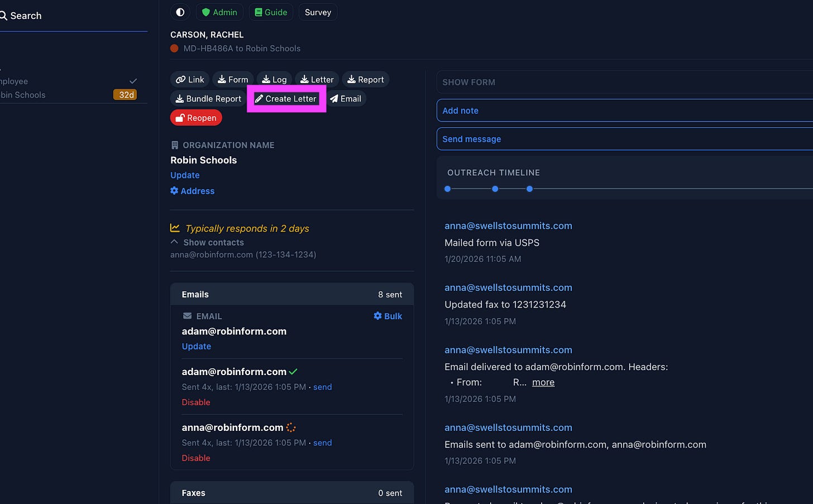The height and width of the screenshot is (504, 813).
Task: Click the '0 sent' fax count
Action: pos(390,493)
